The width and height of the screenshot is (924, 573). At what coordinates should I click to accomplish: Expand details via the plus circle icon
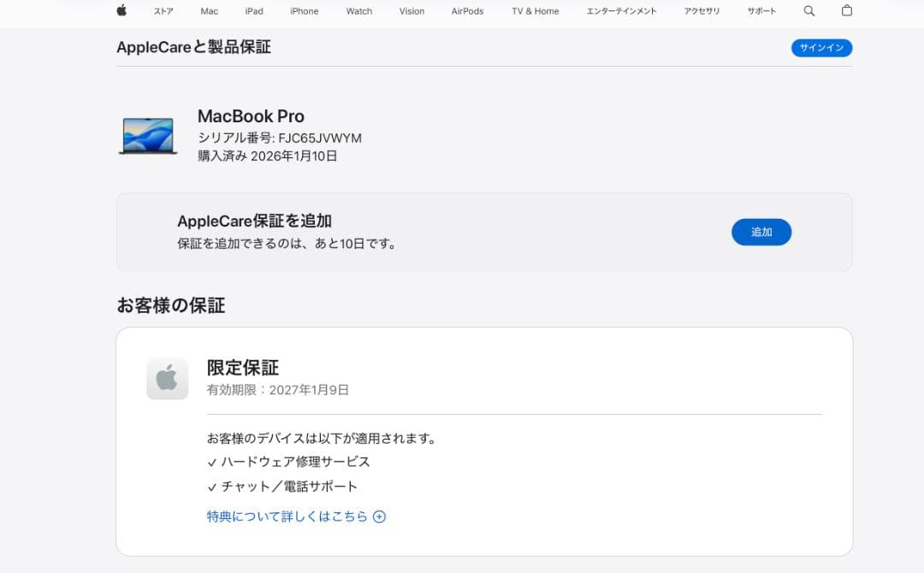pyautogui.click(x=379, y=517)
